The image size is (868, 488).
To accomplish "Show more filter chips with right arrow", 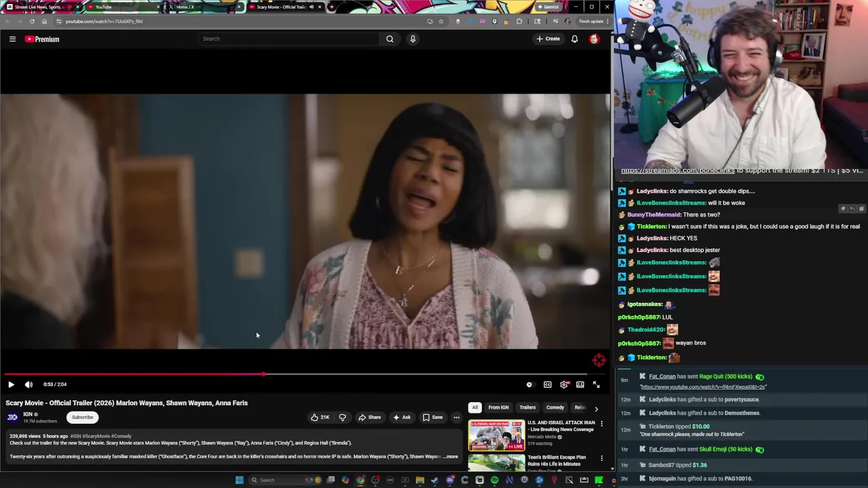I will pyautogui.click(x=596, y=409).
